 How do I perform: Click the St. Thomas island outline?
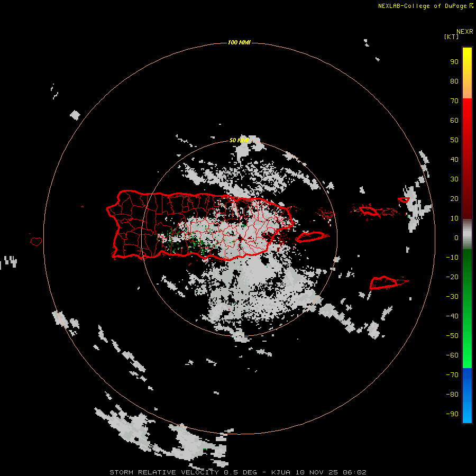pyautogui.click(x=368, y=210)
